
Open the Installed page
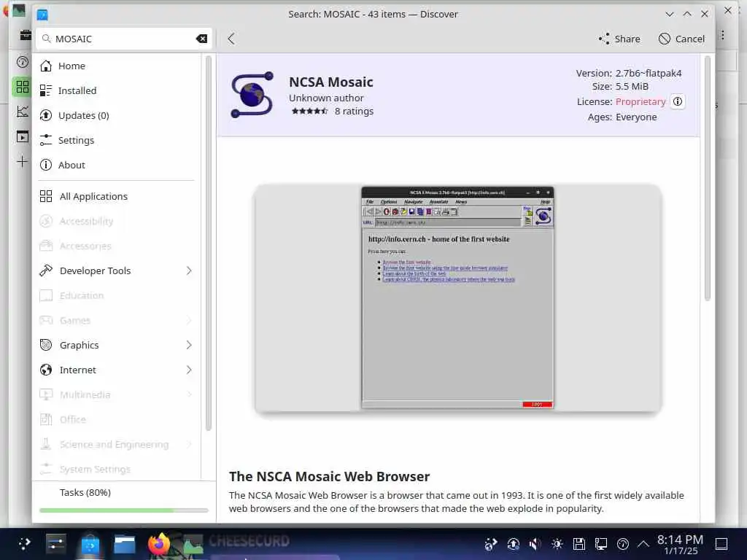117,90
